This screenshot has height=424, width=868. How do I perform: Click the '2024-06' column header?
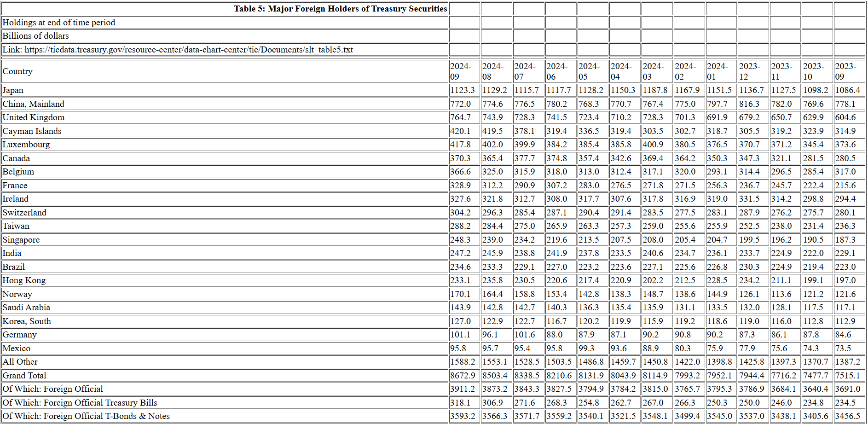tap(561, 71)
